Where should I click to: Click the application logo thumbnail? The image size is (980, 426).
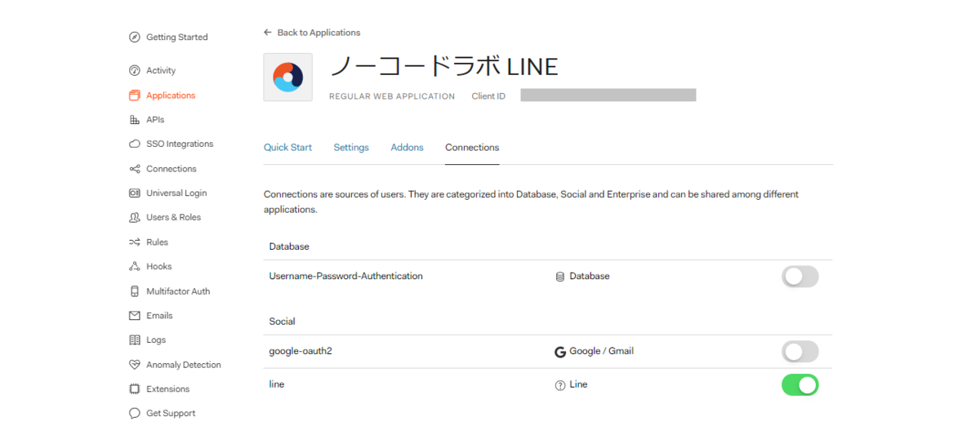[x=287, y=78]
